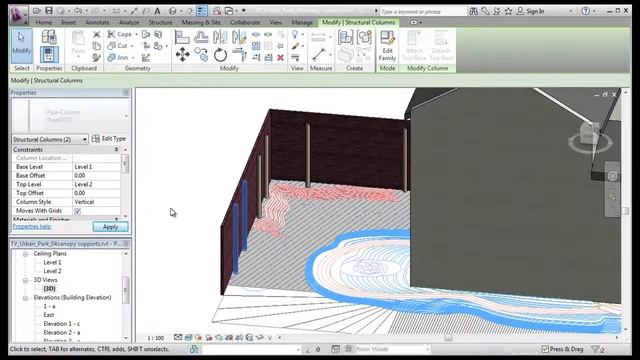
Task: Click the Visual Style icon in view control bar
Action: click(189, 338)
